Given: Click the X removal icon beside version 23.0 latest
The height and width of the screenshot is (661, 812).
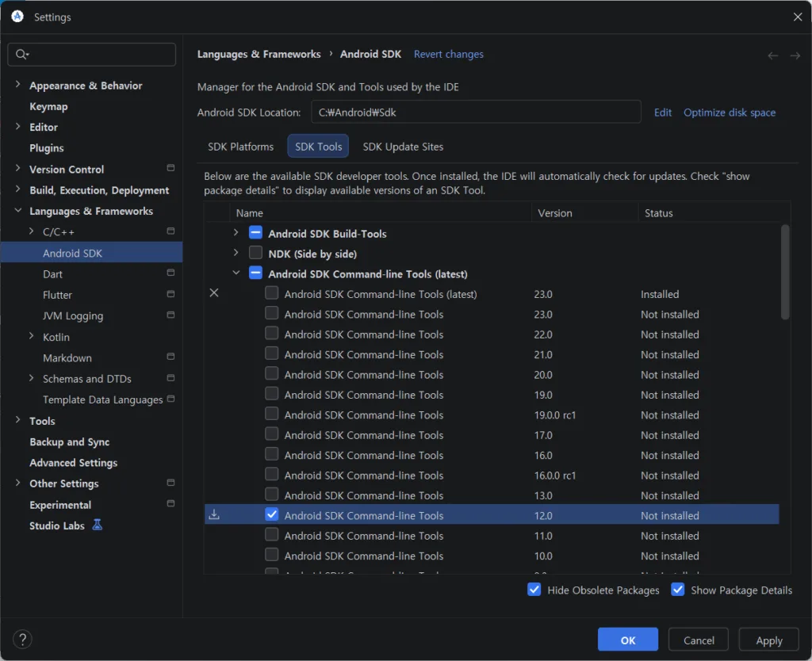Looking at the screenshot, I should [214, 293].
